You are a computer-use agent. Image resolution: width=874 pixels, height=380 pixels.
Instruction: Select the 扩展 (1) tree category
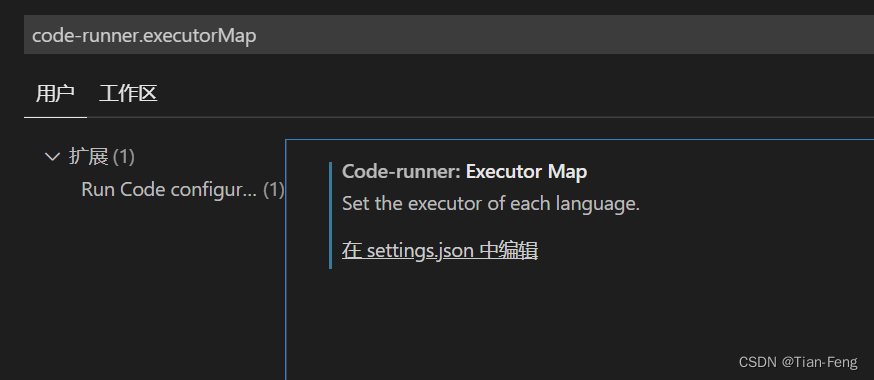point(101,157)
